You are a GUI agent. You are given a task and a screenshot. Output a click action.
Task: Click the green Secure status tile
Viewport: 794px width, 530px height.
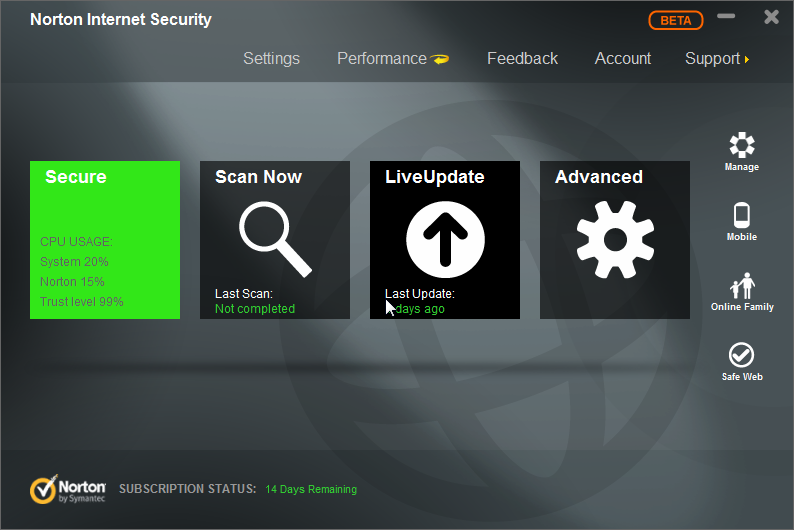click(x=105, y=240)
